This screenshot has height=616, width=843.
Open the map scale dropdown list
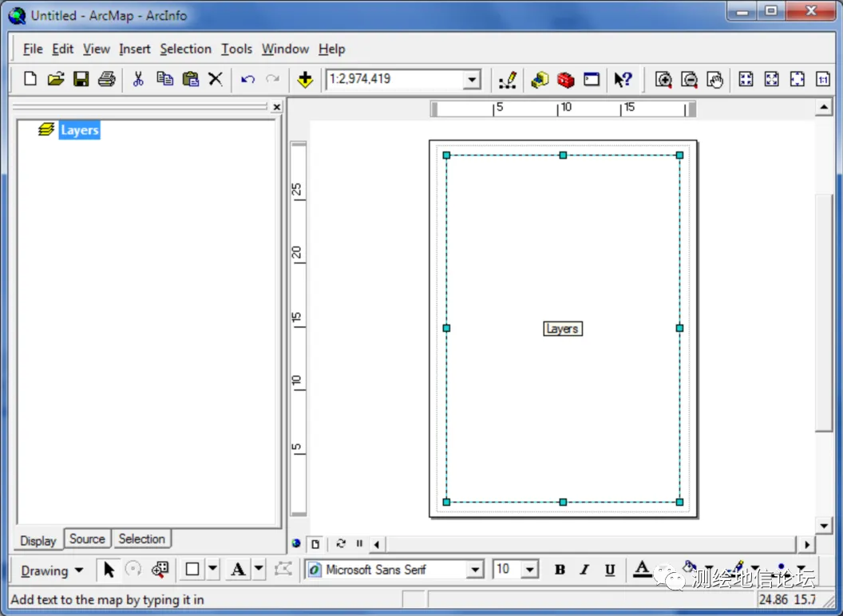pyautogui.click(x=472, y=80)
